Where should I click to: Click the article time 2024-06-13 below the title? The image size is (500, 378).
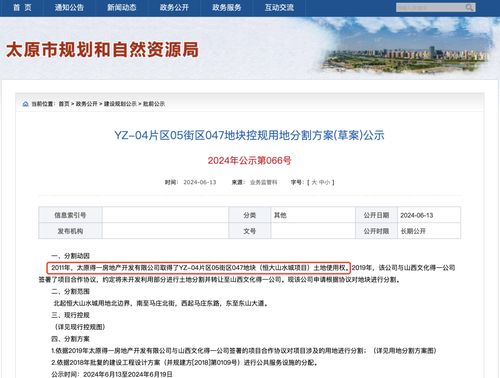click(x=200, y=182)
